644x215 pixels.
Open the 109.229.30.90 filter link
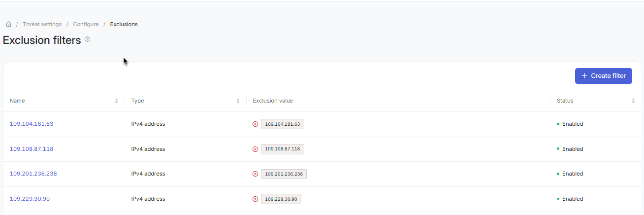pyautogui.click(x=30, y=199)
